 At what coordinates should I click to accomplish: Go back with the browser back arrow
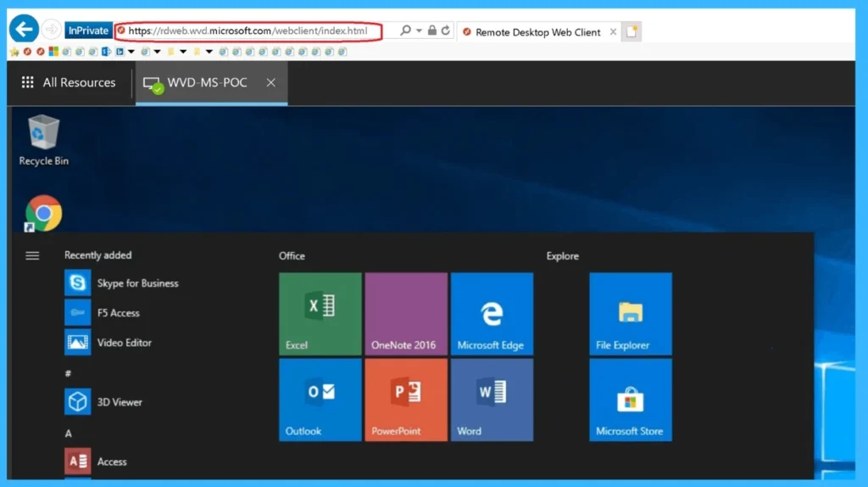[24, 29]
